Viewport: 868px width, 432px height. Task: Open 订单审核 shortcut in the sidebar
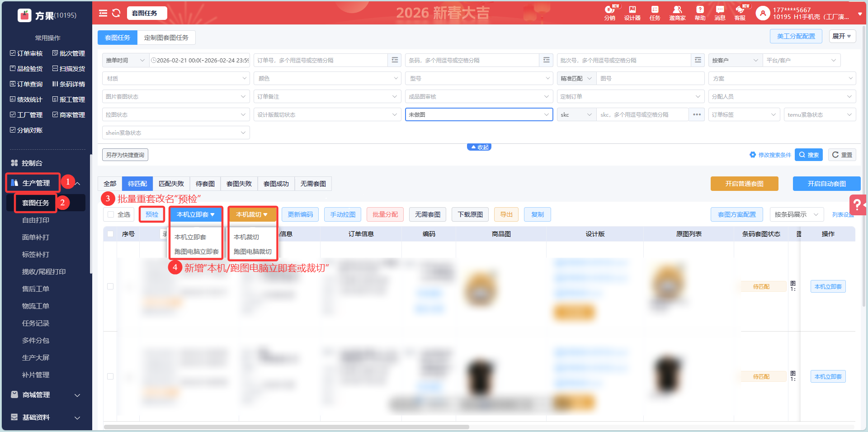(26, 53)
